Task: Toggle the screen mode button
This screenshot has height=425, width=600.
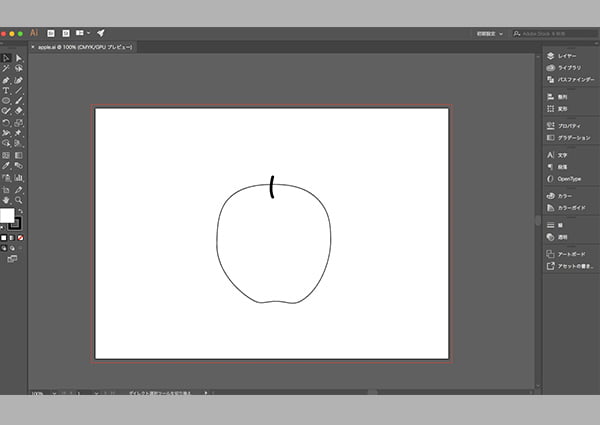Action: pos(12,259)
